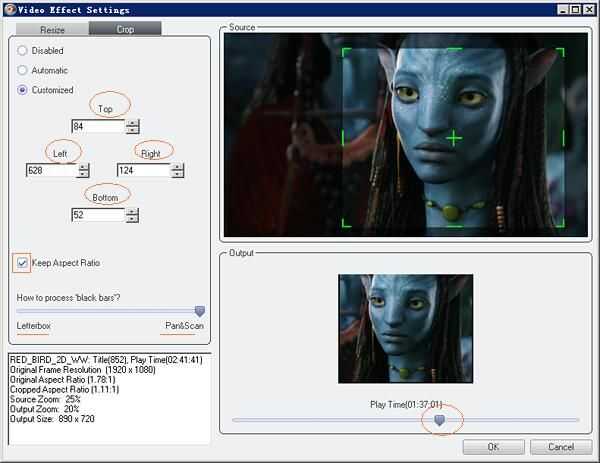
Task: Click the right edge crop handle
Action: click(x=563, y=138)
